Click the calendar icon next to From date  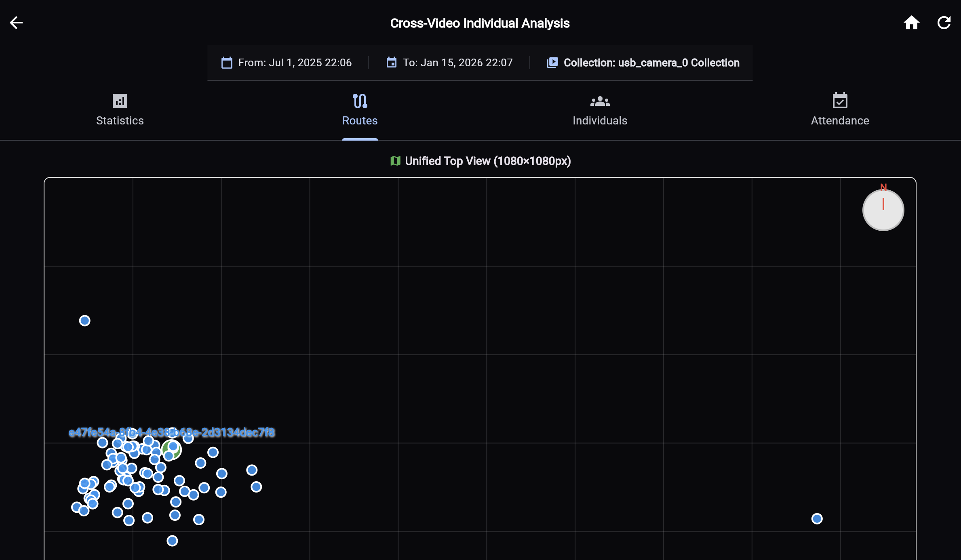226,63
